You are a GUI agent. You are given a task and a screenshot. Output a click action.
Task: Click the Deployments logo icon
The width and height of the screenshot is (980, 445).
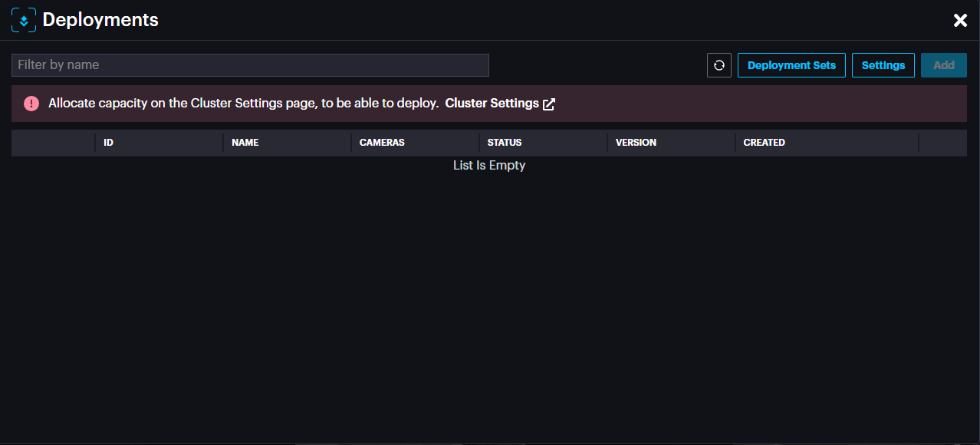pyautogui.click(x=24, y=21)
